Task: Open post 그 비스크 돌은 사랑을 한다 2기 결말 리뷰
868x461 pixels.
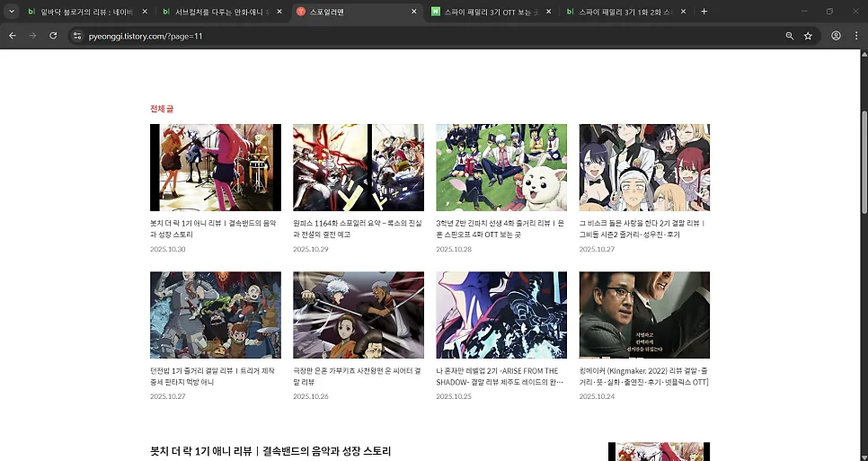Action: [x=642, y=228]
